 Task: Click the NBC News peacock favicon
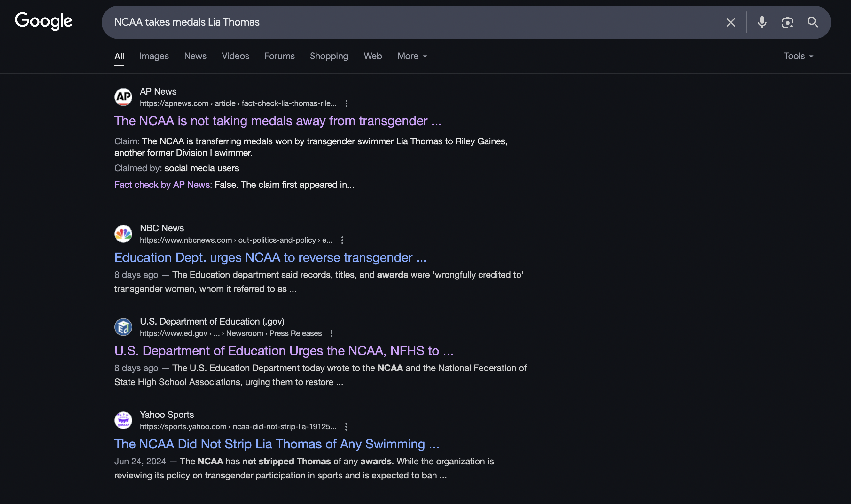pyautogui.click(x=123, y=234)
